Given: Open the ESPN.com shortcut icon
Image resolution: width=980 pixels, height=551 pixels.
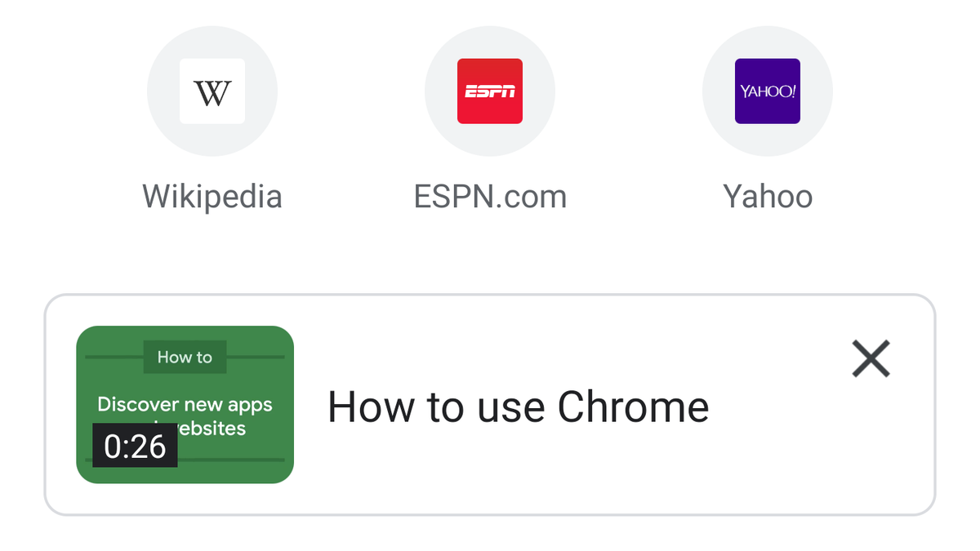Looking at the screenshot, I should [x=490, y=91].
